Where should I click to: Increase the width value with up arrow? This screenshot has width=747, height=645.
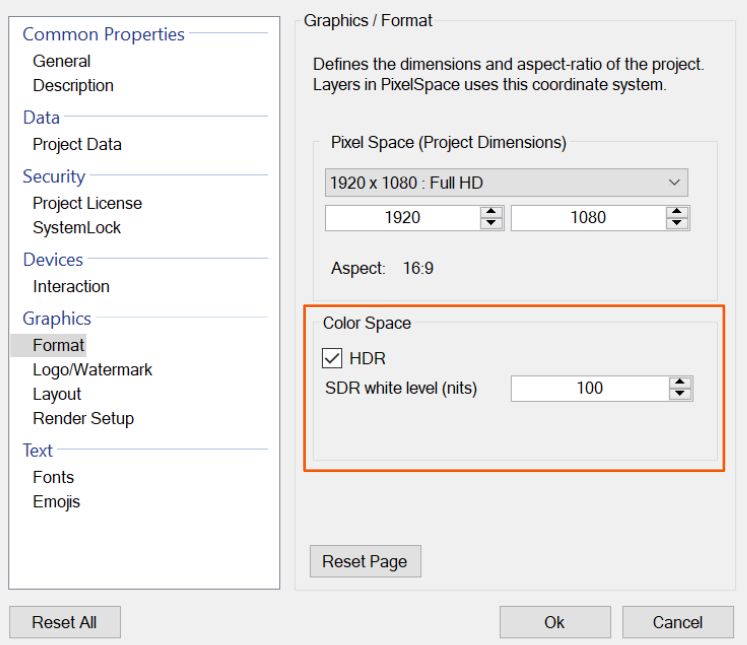point(491,212)
